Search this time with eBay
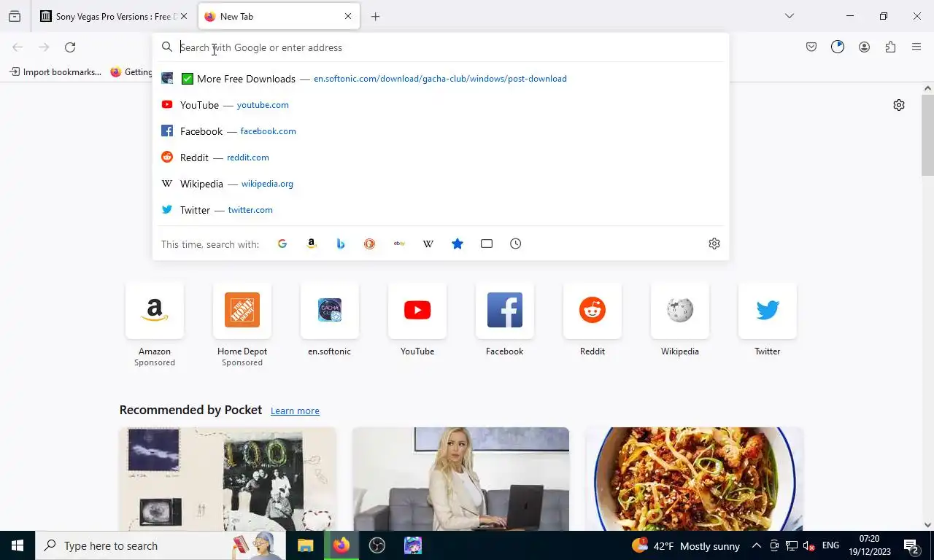The image size is (934, 560). pos(399,244)
